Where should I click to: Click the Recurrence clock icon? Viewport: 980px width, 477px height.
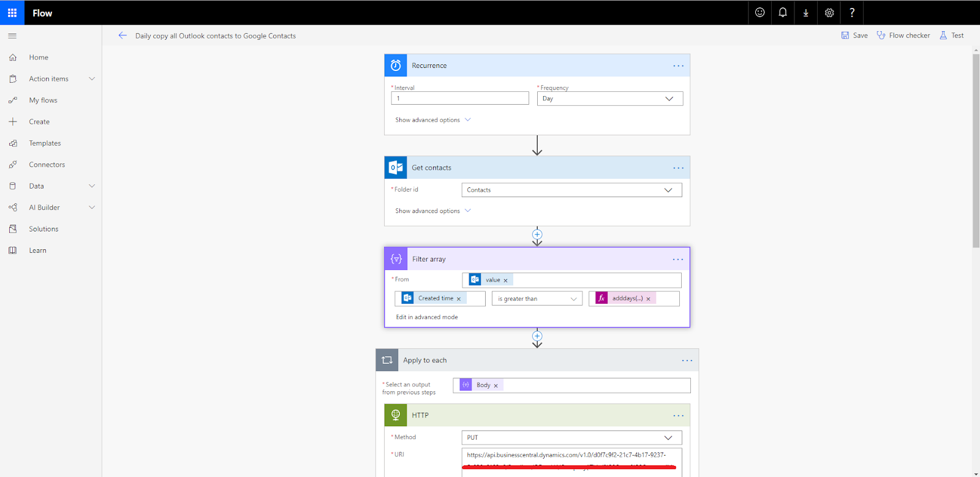(x=396, y=66)
